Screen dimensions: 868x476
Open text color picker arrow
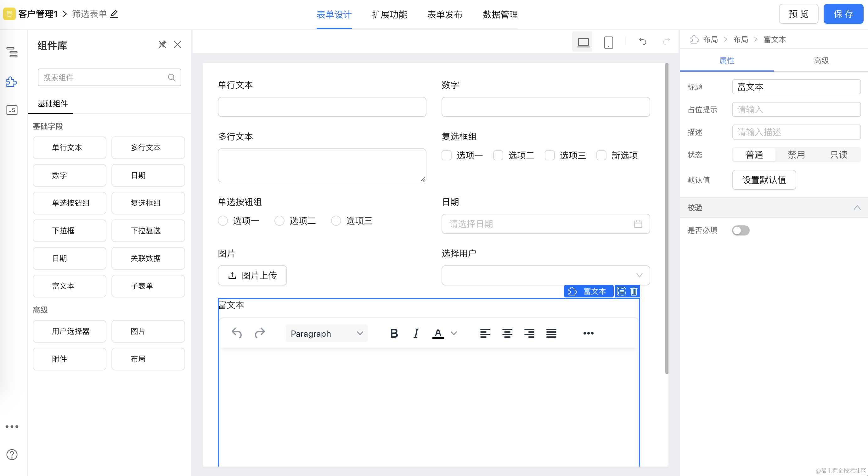(454, 333)
